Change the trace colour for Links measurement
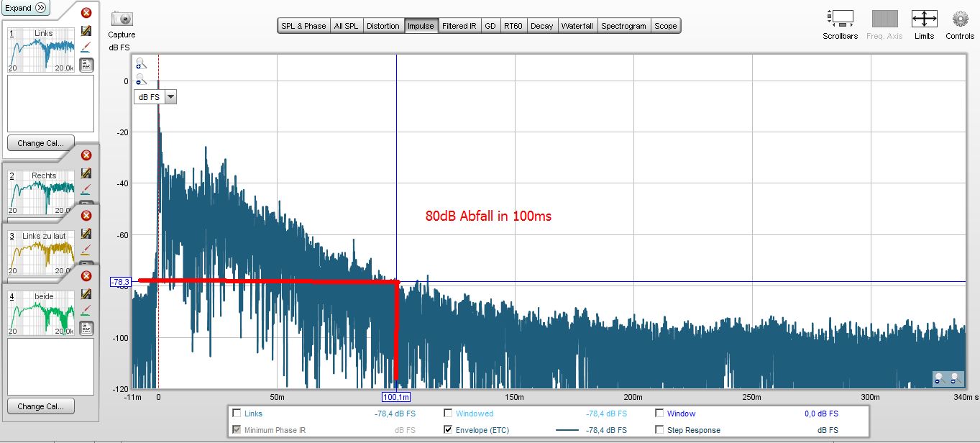980x443 pixels. coord(86,47)
